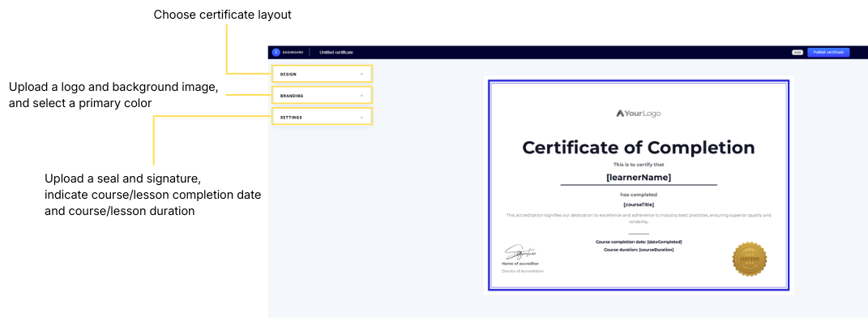Click the YourLogo image on certificate
This screenshot has height=318, width=868.
coord(639,114)
